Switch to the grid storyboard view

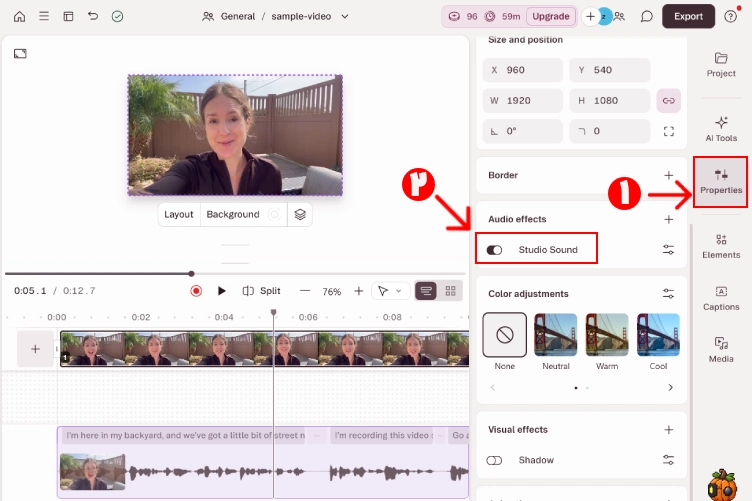[450, 291]
